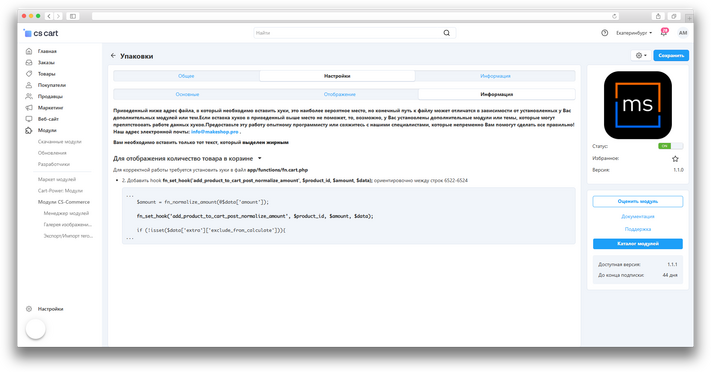711x372 pixels.
Task: Click the fn_set_hook code line
Action: 255,216
